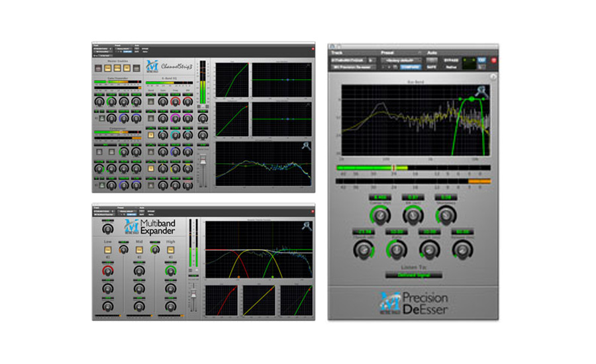The image size is (596, 364).
Task: Click the blue Compare button in DeEsser
Action: [x=410, y=67]
